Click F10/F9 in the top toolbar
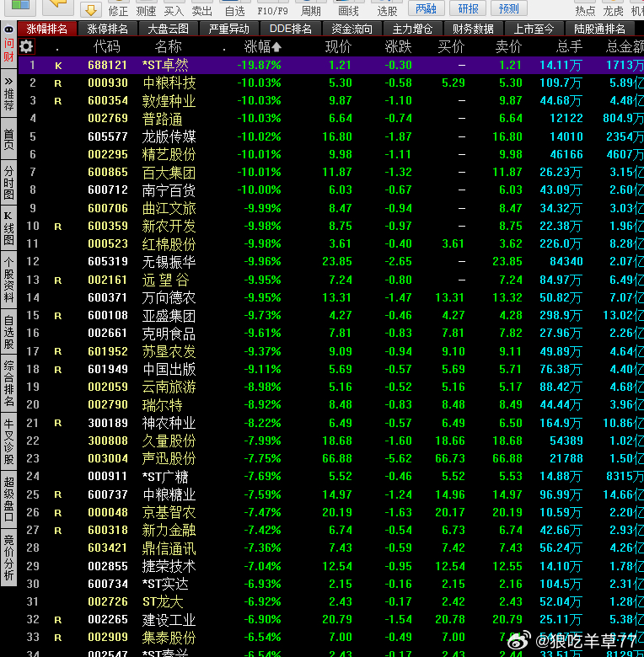 pos(272,11)
